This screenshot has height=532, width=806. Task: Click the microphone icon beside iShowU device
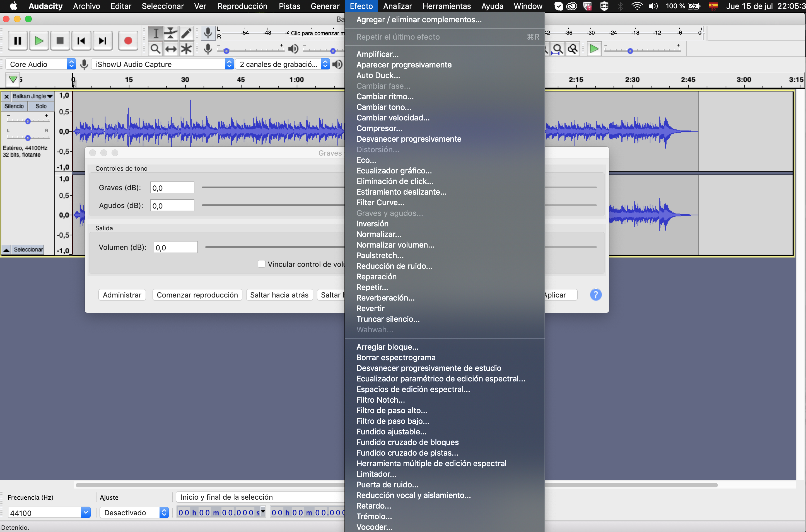(84, 64)
